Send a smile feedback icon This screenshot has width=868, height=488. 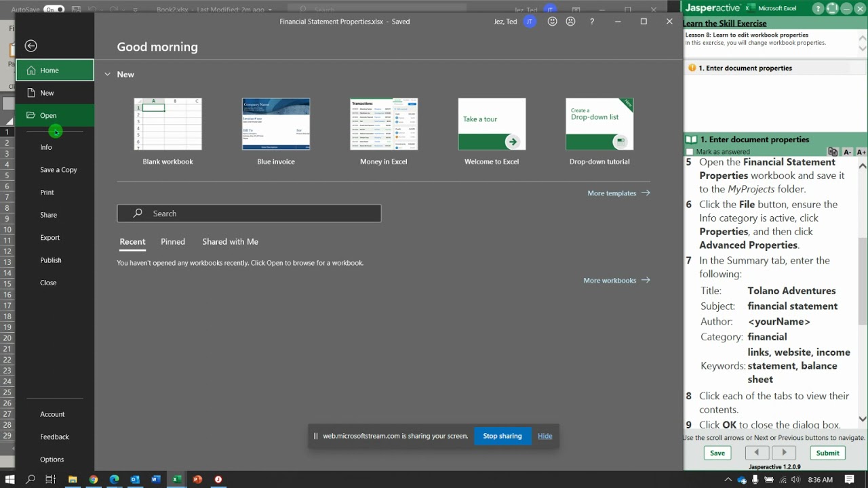552,22
